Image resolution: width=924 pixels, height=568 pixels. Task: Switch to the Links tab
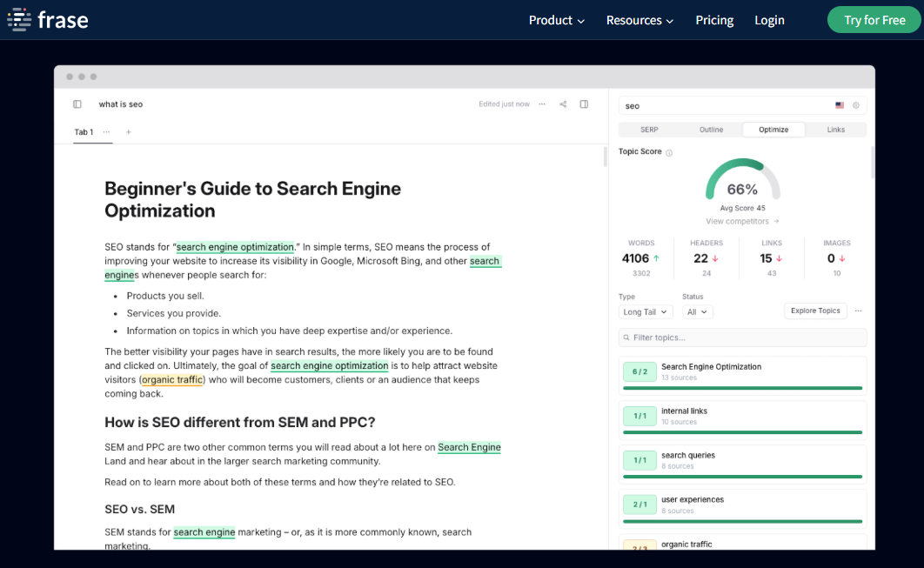click(x=835, y=130)
